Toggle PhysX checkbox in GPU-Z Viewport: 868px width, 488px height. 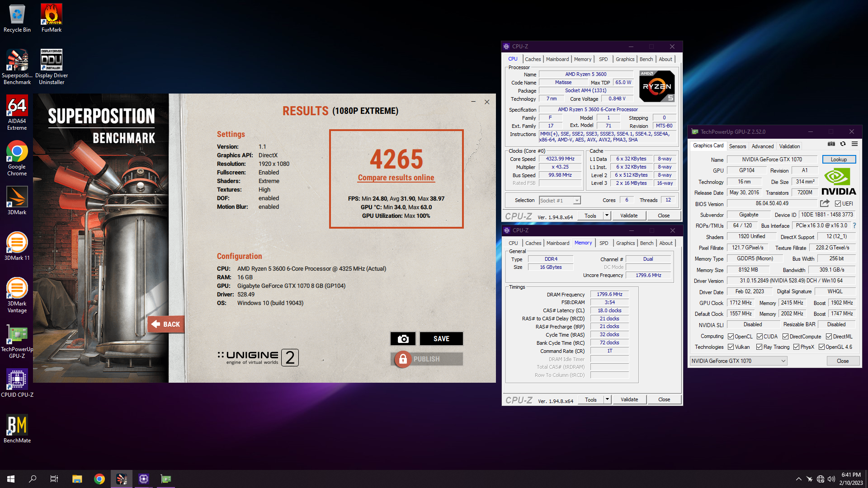[x=796, y=347]
